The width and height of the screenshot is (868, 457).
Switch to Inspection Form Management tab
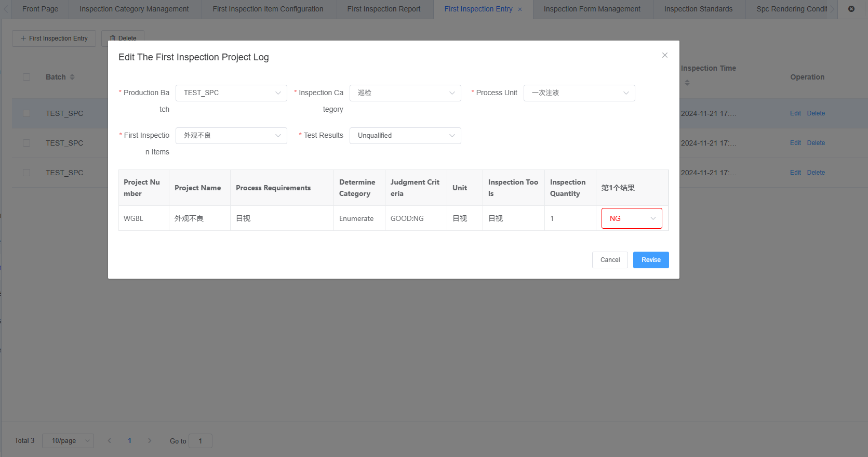(592, 9)
